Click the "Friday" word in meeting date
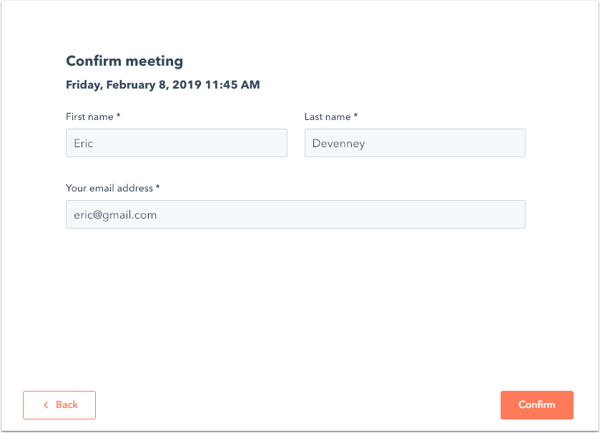The height and width of the screenshot is (433, 600). [83, 85]
